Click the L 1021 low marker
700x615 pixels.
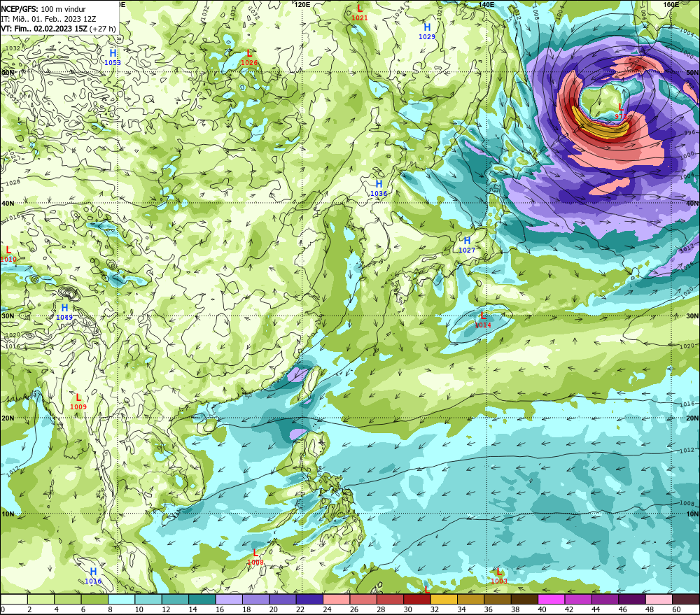click(x=360, y=13)
